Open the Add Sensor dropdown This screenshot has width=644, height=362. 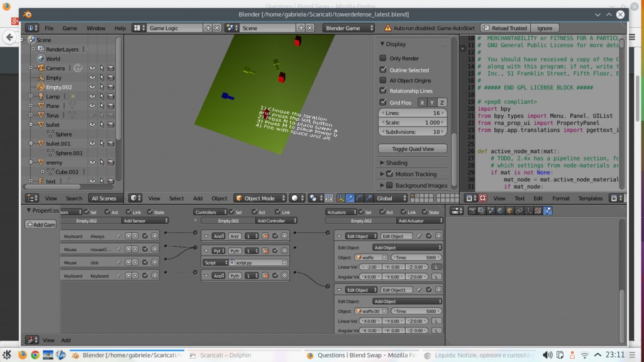pos(145,221)
